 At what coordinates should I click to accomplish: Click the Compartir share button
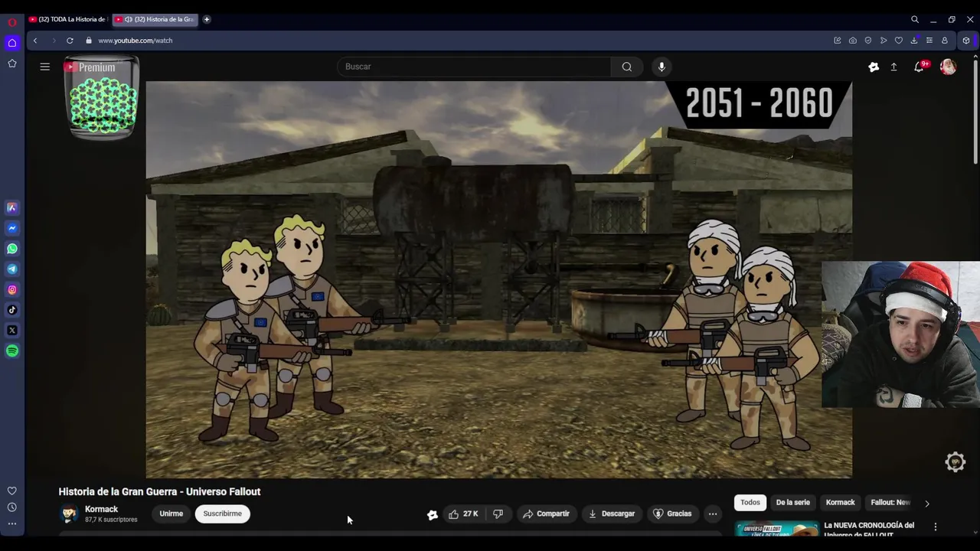tap(546, 514)
